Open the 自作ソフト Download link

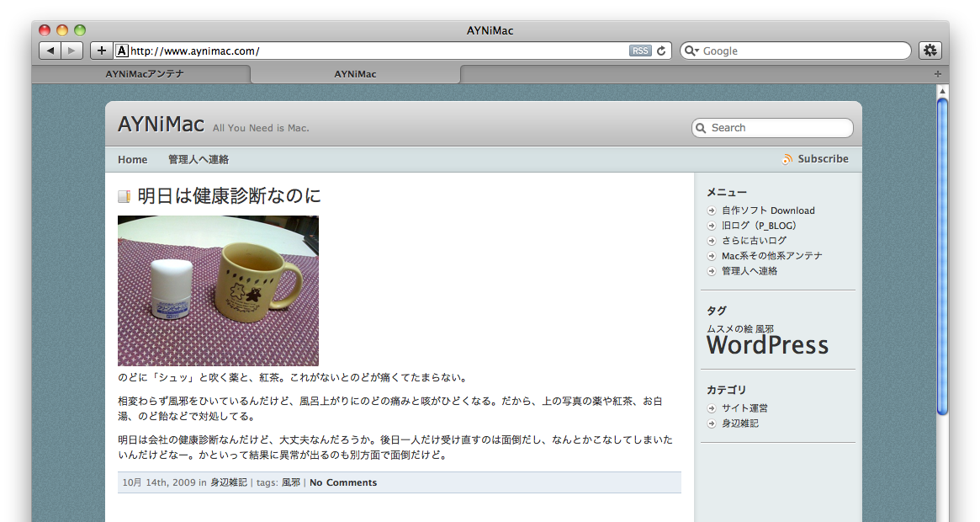click(768, 211)
